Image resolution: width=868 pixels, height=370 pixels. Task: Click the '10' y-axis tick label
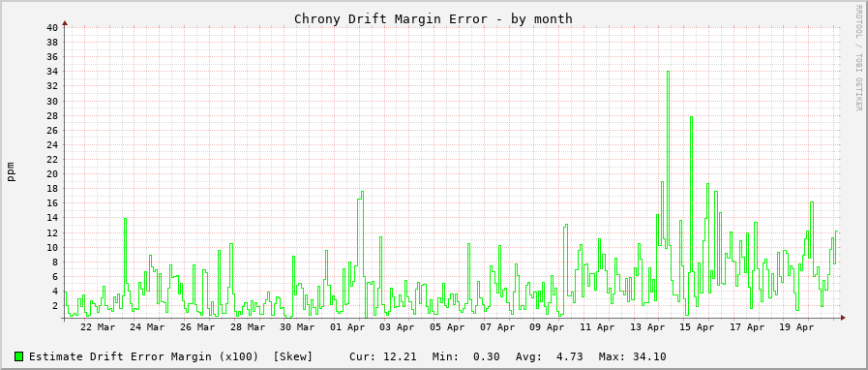pyautogui.click(x=52, y=248)
